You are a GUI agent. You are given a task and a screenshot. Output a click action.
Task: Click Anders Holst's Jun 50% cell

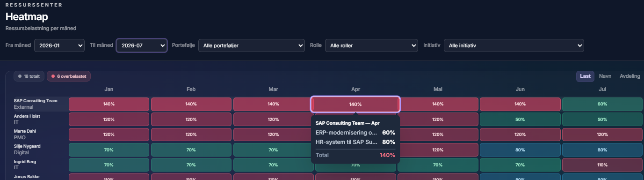520,119
